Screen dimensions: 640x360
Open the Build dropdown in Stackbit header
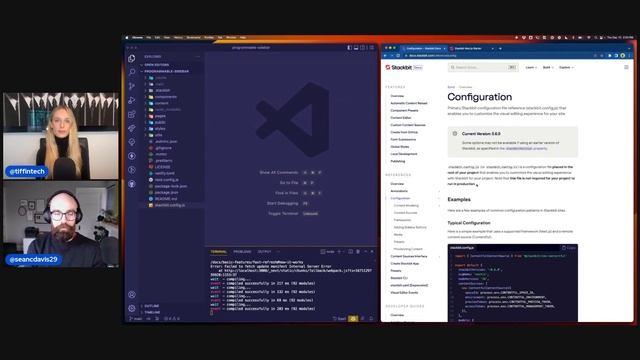point(548,67)
